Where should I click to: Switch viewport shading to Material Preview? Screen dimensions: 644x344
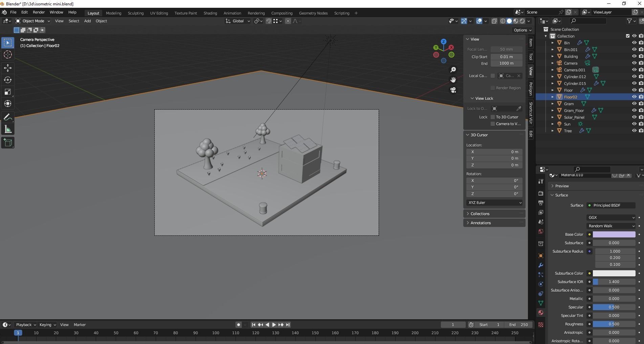pyautogui.click(x=516, y=21)
